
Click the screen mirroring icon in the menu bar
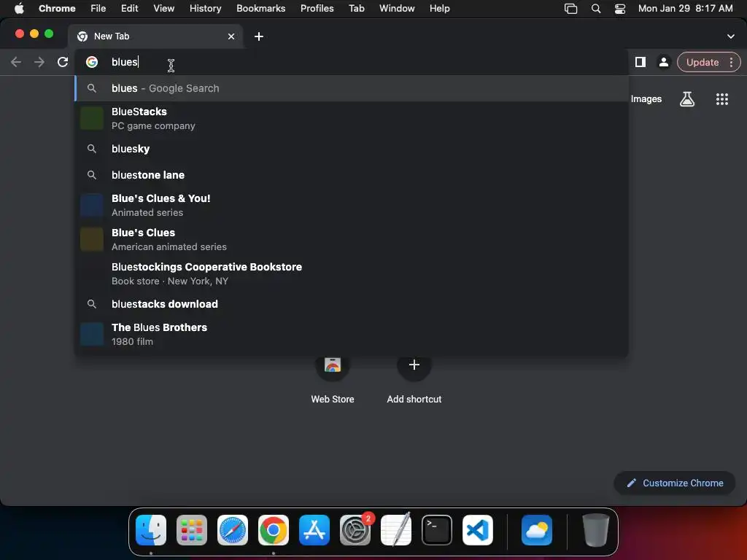(x=570, y=8)
